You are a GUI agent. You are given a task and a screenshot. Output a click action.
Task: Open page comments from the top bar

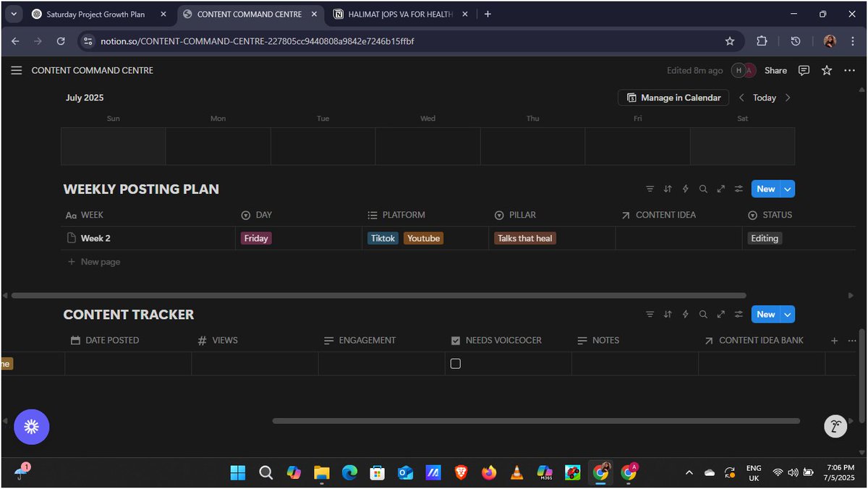(804, 70)
